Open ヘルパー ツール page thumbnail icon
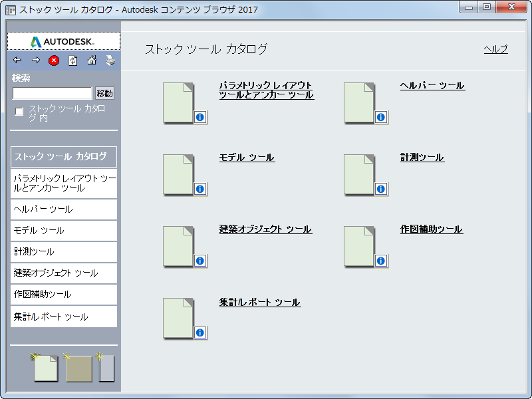532x399 pixels. click(359, 102)
